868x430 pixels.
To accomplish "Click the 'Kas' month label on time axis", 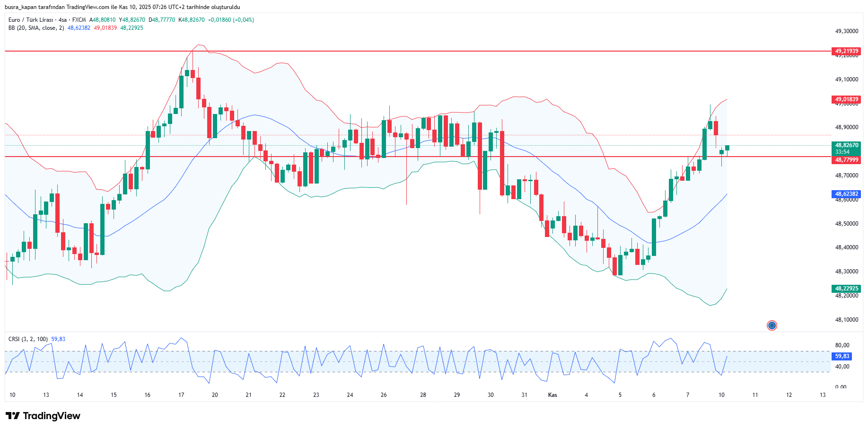I will [x=552, y=395].
